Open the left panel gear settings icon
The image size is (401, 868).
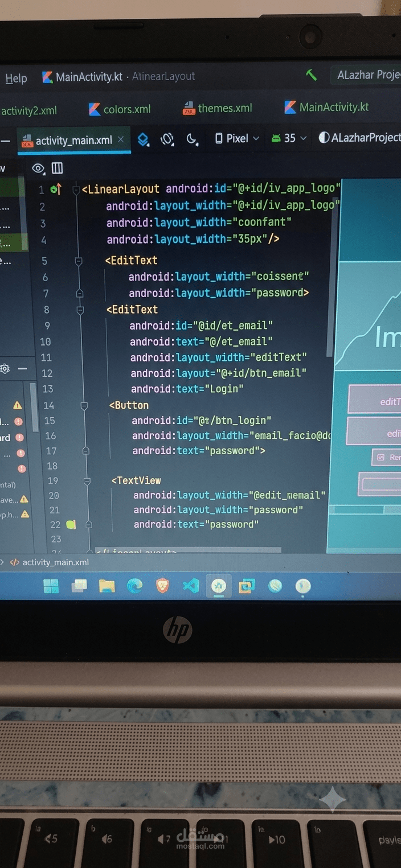(x=5, y=369)
